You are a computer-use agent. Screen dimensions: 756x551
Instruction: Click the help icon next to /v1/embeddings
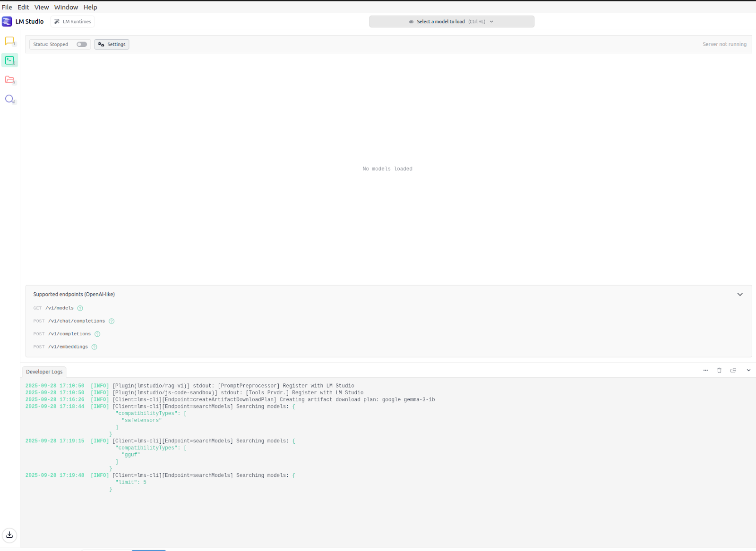tap(94, 347)
